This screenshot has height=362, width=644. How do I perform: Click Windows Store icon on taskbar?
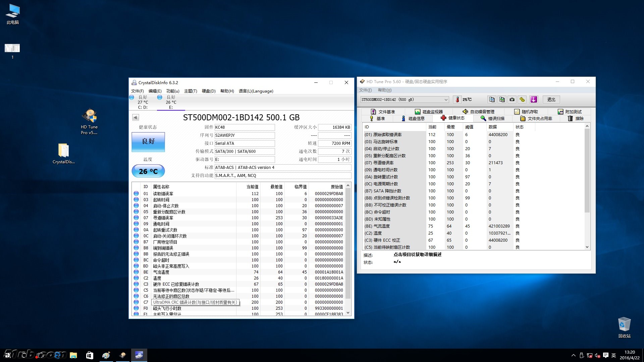90,355
